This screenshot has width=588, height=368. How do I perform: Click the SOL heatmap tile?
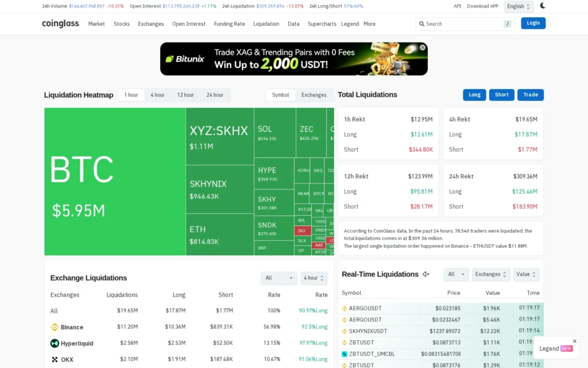click(275, 133)
